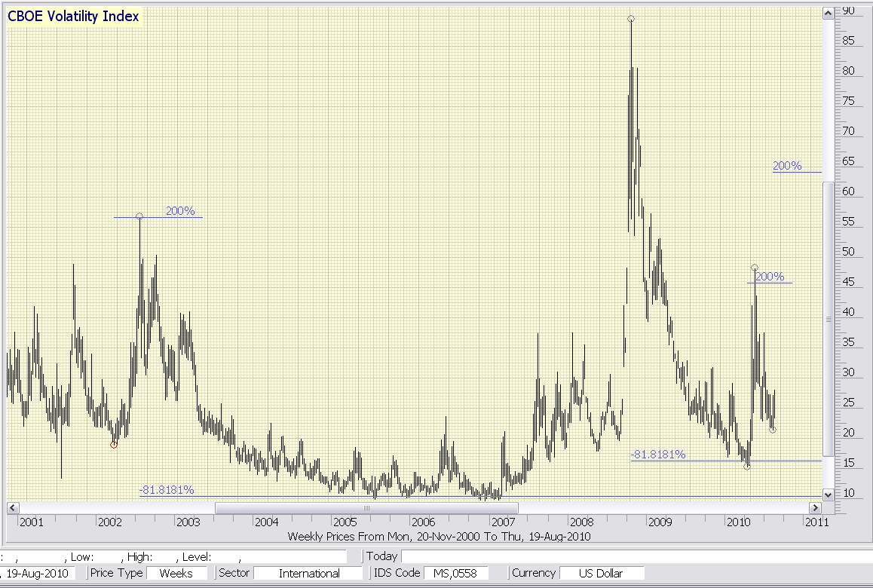Click the Currency field showing US Dollar
The height and width of the screenshot is (588, 873).
(601, 573)
